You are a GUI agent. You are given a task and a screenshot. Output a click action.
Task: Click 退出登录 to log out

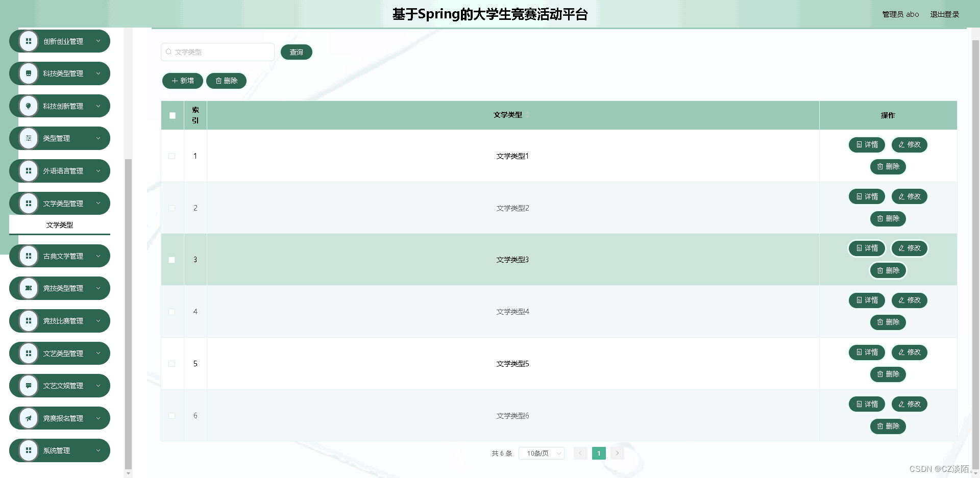(944, 14)
